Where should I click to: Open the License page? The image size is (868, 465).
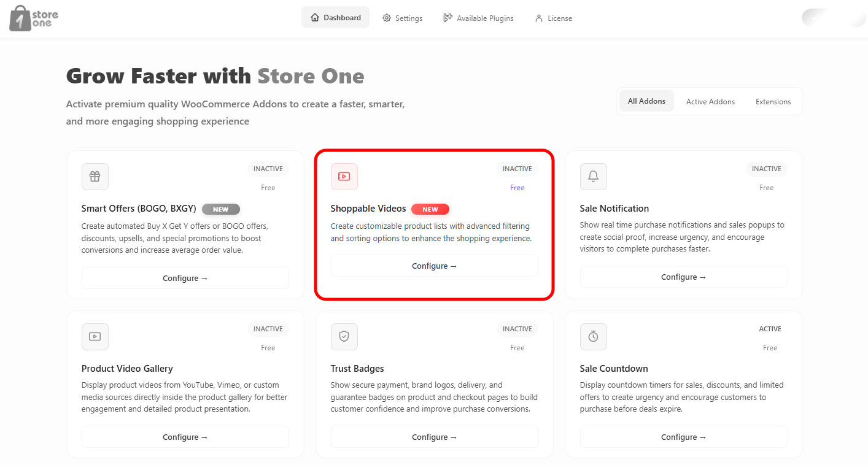point(553,18)
